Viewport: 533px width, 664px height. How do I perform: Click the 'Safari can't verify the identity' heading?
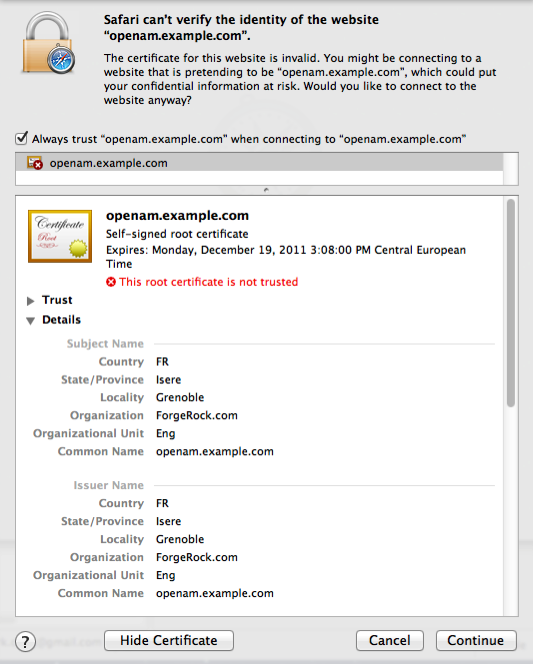click(241, 28)
